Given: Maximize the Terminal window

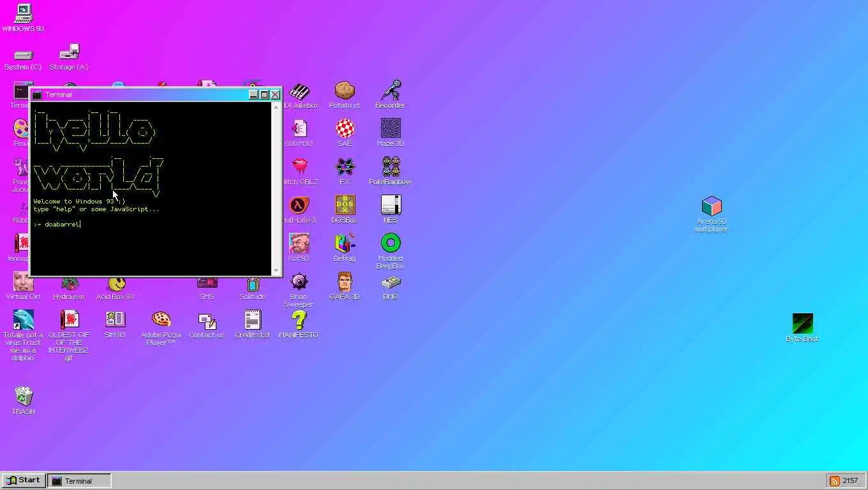Looking at the screenshot, I should 264,94.
